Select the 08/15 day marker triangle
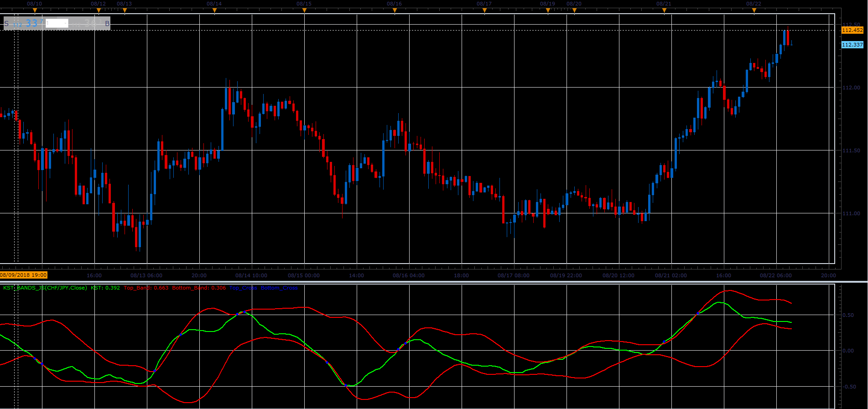 tap(304, 10)
